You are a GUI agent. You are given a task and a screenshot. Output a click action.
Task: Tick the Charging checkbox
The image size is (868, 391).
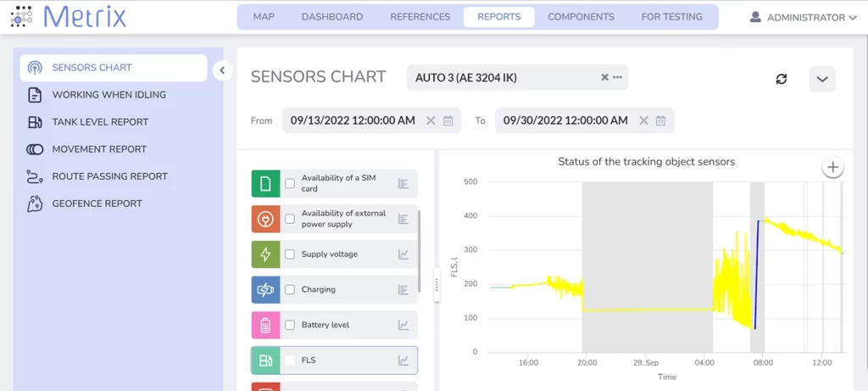[x=290, y=289]
